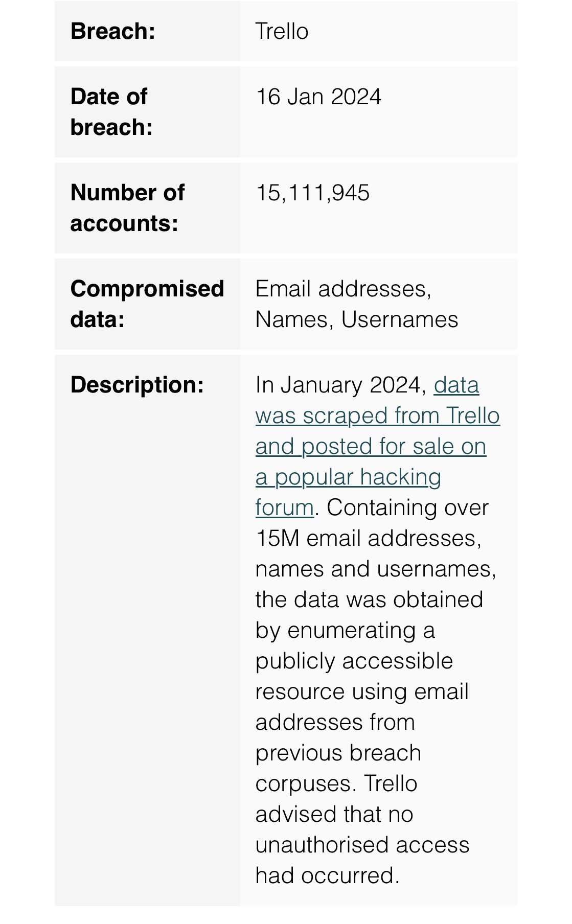Viewport: 572px width, 924px height.
Task: Click the 'by enumerating a' text line
Action: click(x=345, y=631)
